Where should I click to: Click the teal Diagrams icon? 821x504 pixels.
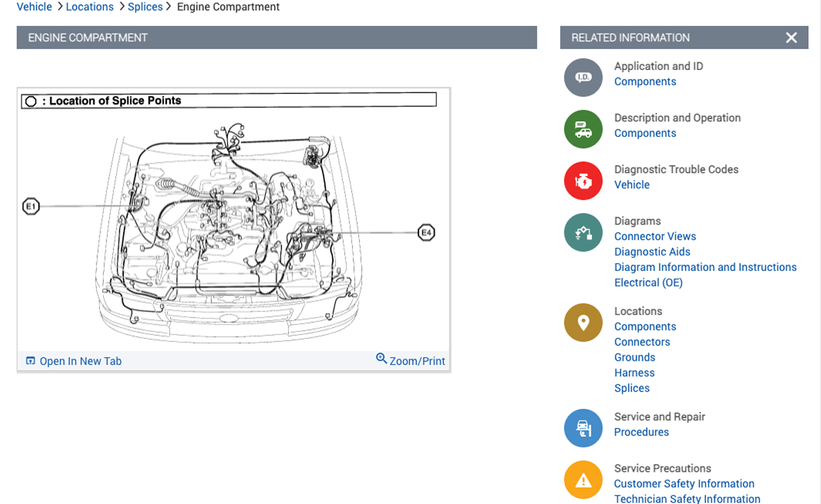pos(583,232)
